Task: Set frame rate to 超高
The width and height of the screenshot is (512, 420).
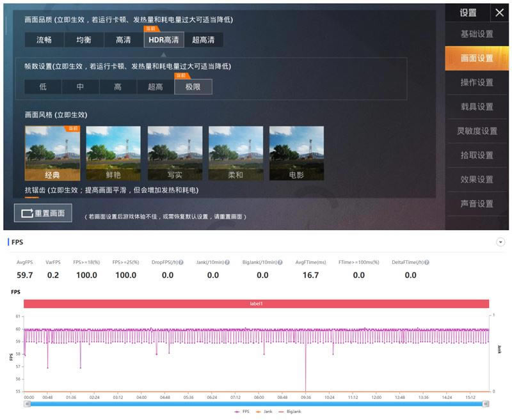Action: tap(156, 86)
